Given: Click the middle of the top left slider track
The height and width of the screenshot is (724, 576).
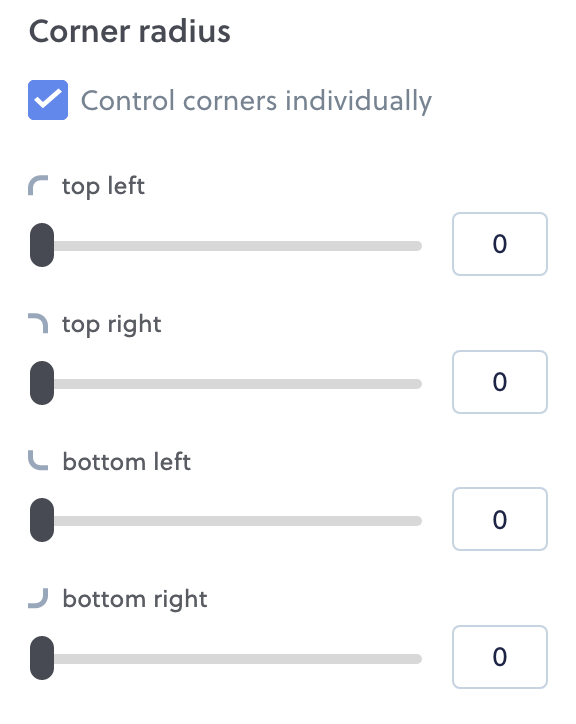Looking at the screenshot, I should (x=226, y=246).
